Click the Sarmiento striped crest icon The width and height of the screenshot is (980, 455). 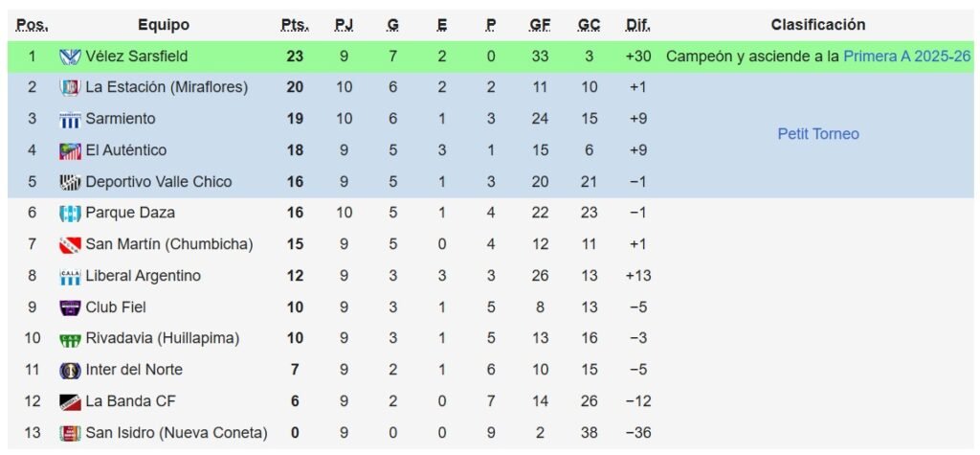(x=70, y=120)
